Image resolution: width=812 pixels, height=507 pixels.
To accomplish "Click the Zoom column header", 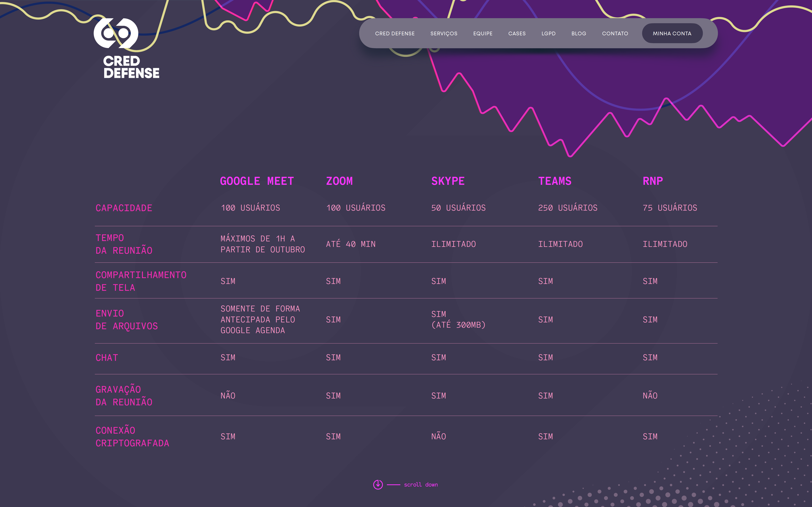I will [339, 181].
